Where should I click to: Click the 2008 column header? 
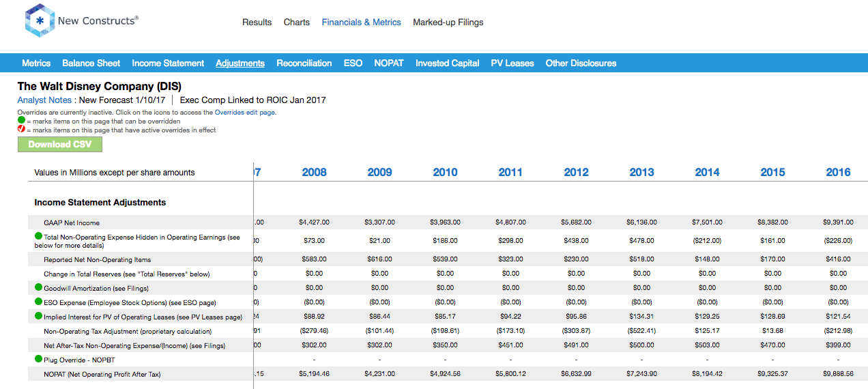(x=314, y=172)
